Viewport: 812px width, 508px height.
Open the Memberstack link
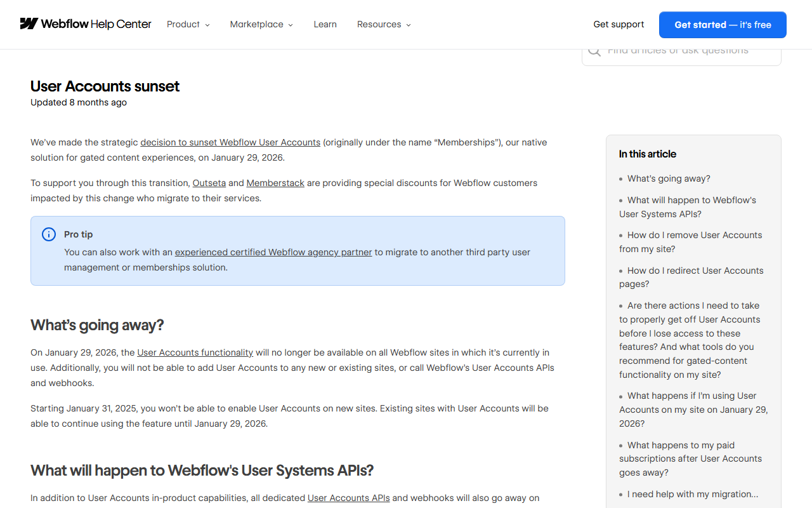point(275,183)
